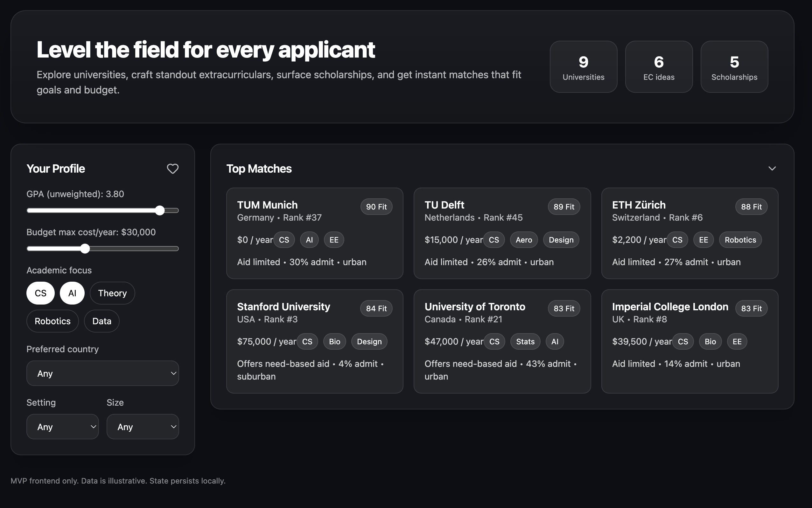Collapse the Top Matches section chevron
Viewport: 812px width, 508px height.
coord(772,169)
